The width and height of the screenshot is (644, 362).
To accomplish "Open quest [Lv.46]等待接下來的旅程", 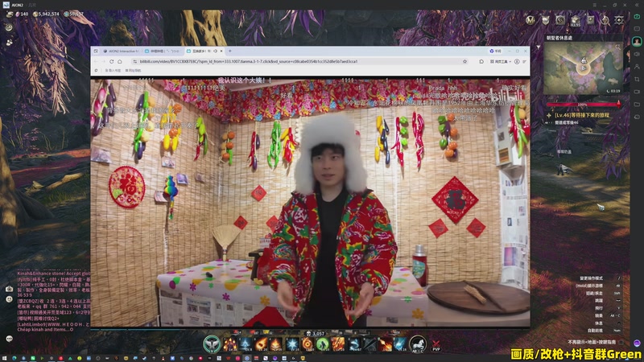I will pos(581,115).
